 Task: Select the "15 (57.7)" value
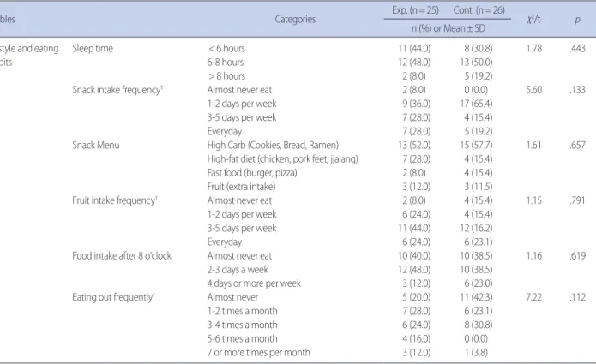coord(476,146)
